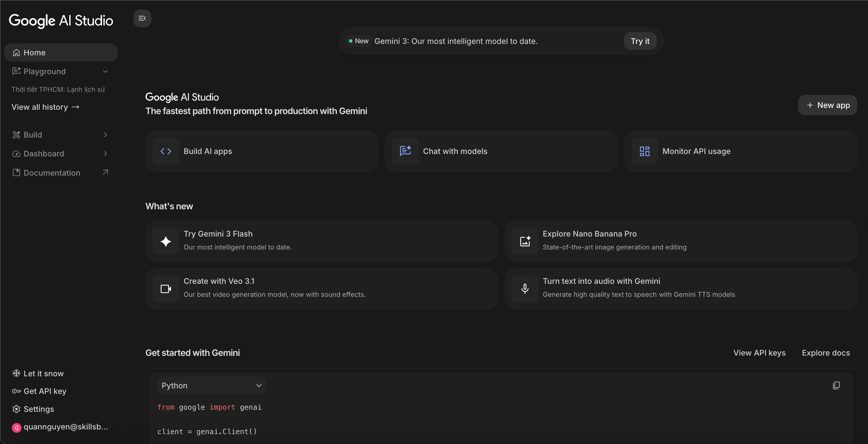
Task: Click code line 'from google import genai'
Action: point(209,407)
